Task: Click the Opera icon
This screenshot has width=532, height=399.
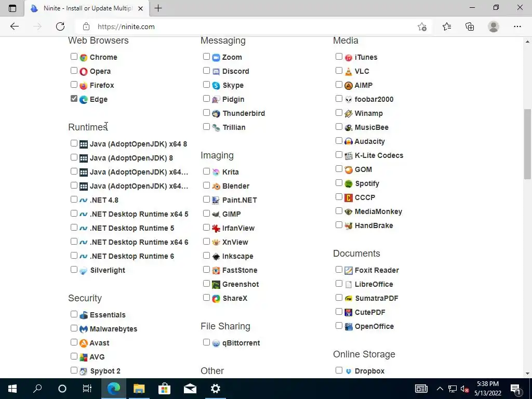Action: click(x=84, y=71)
